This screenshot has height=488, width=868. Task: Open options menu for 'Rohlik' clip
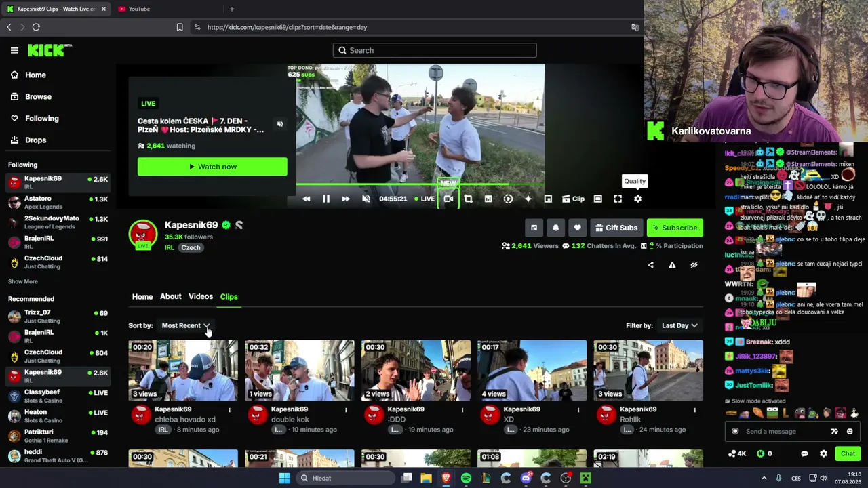click(694, 410)
